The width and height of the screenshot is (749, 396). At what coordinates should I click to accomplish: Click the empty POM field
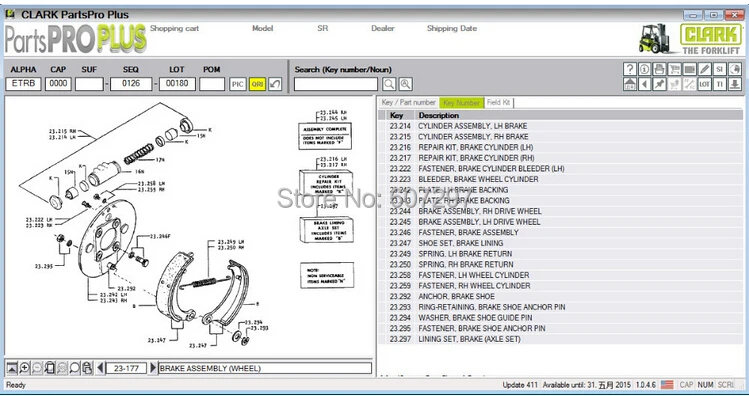click(212, 84)
